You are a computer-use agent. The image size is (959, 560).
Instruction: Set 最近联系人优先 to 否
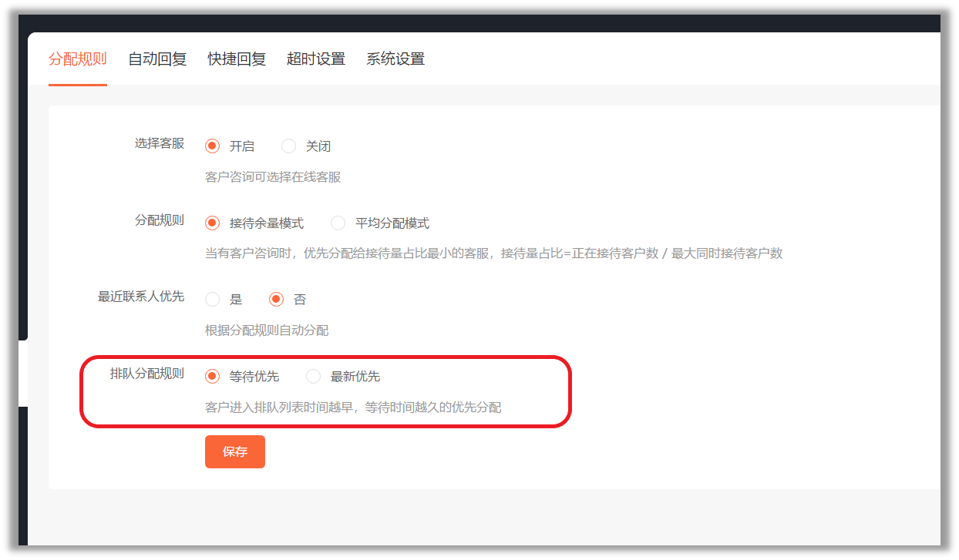click(277, 300)
